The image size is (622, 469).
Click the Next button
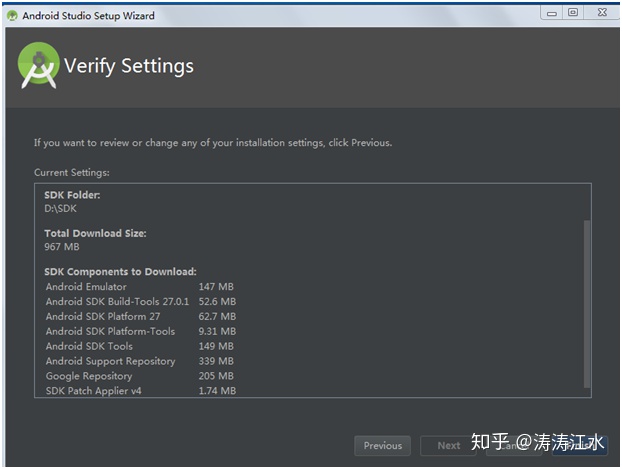[x=448, y=446]
